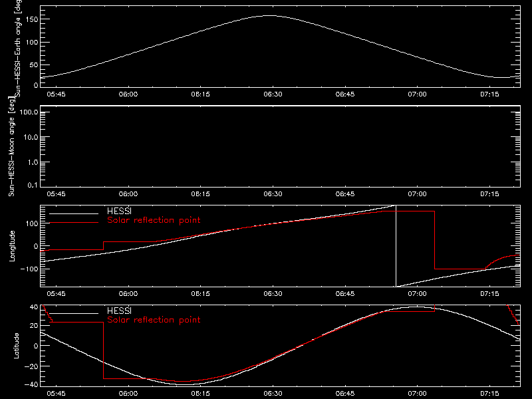Click 05:45 time label under Earth angle plot
The image size is (532, 399).
(x=56, y=94)
